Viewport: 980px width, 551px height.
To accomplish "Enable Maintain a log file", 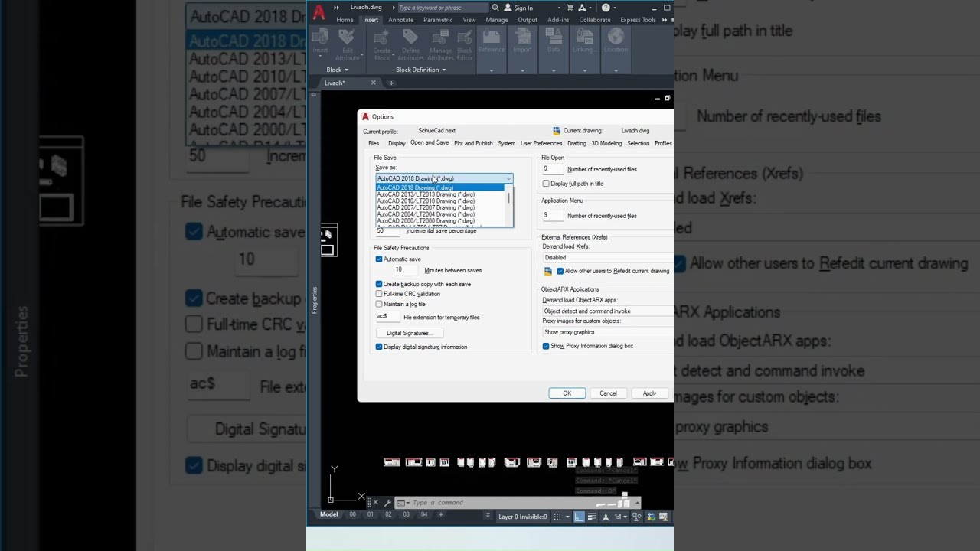I will [379, 304].
